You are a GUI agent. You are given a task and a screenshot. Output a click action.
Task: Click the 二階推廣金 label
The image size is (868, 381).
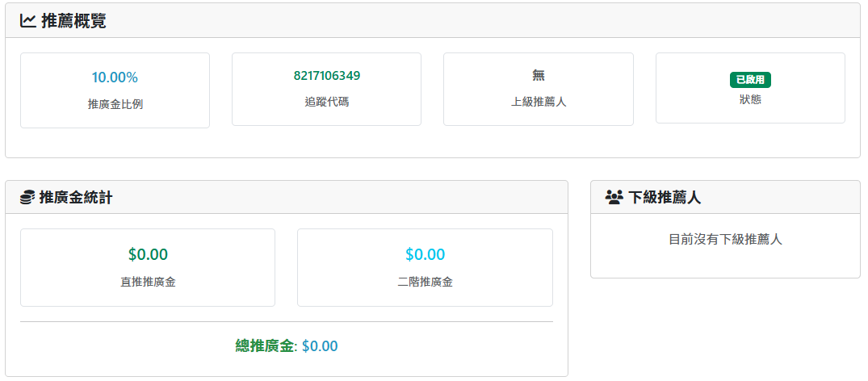425,283
